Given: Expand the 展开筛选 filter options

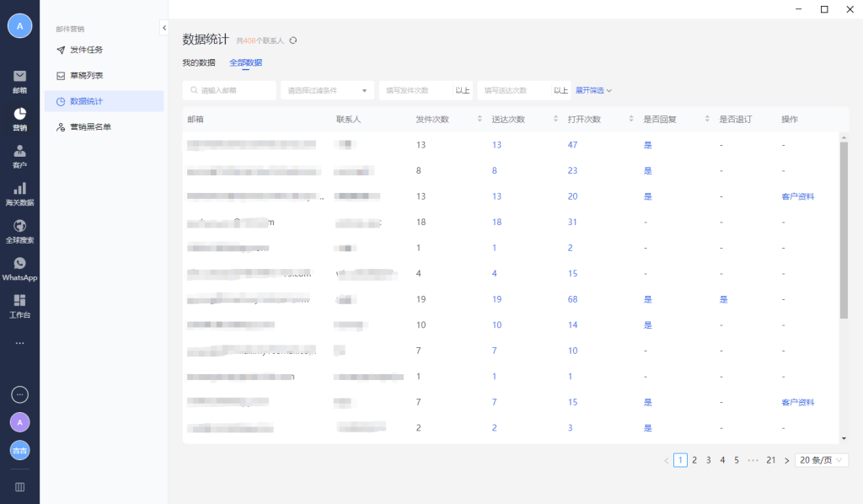Looking at the screenshot, I should tap(593, 90).
